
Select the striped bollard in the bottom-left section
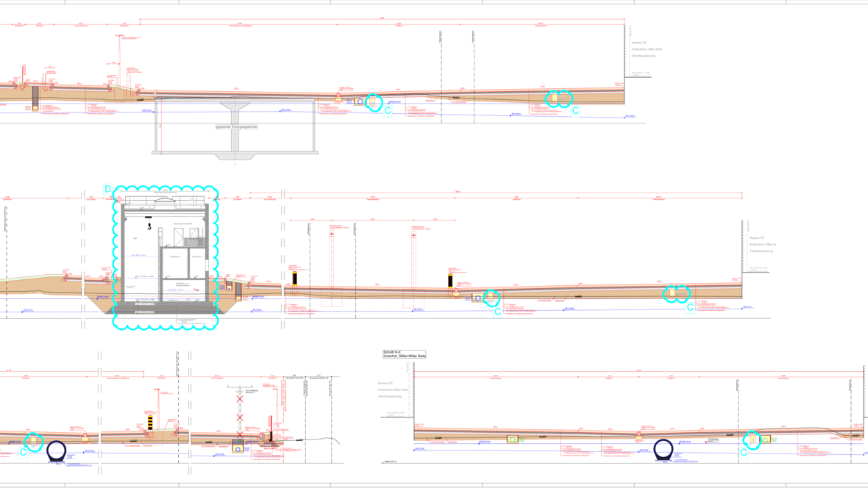pyautogui.click(x=150, y=422)
